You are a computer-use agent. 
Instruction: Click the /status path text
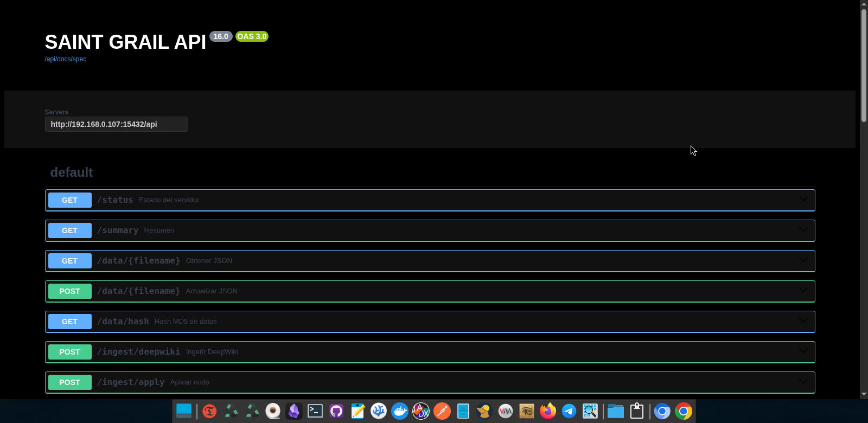point(115,200)
